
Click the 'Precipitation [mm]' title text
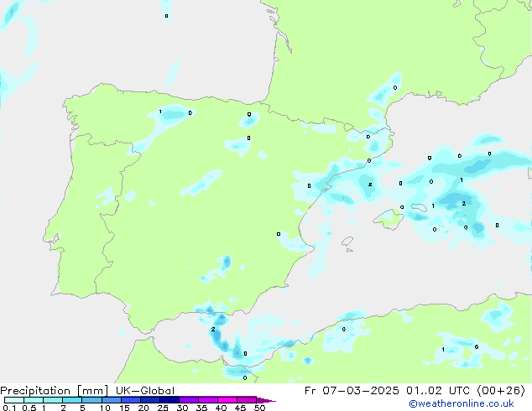click(x=55, y=391)
